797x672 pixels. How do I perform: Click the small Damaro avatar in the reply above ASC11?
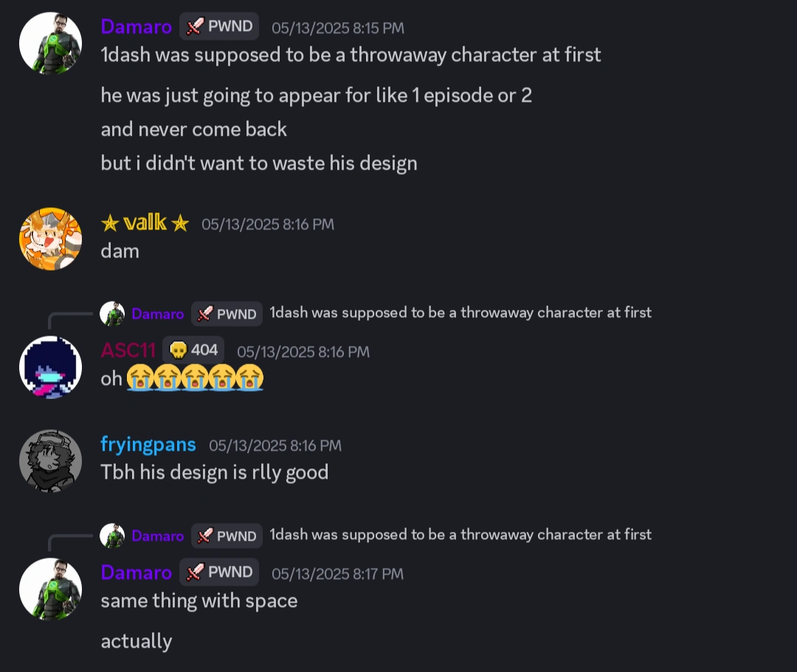coord(112,314)
